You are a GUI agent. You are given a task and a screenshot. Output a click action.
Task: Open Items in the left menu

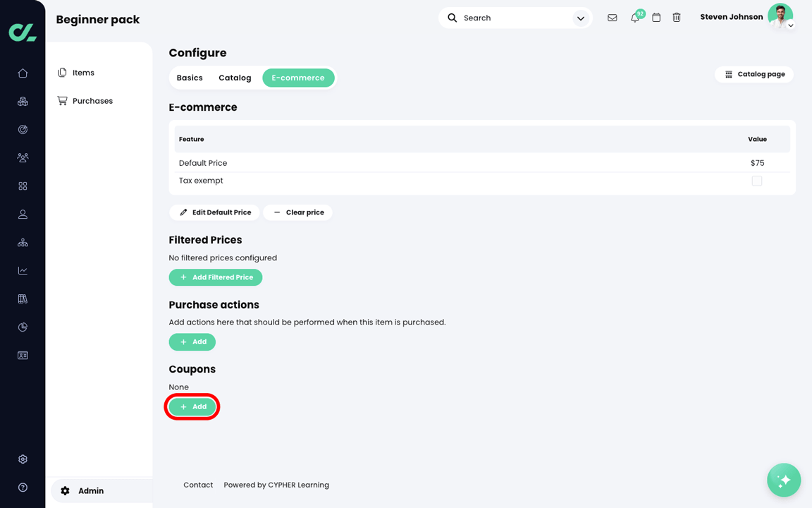(x=76, y=73)
